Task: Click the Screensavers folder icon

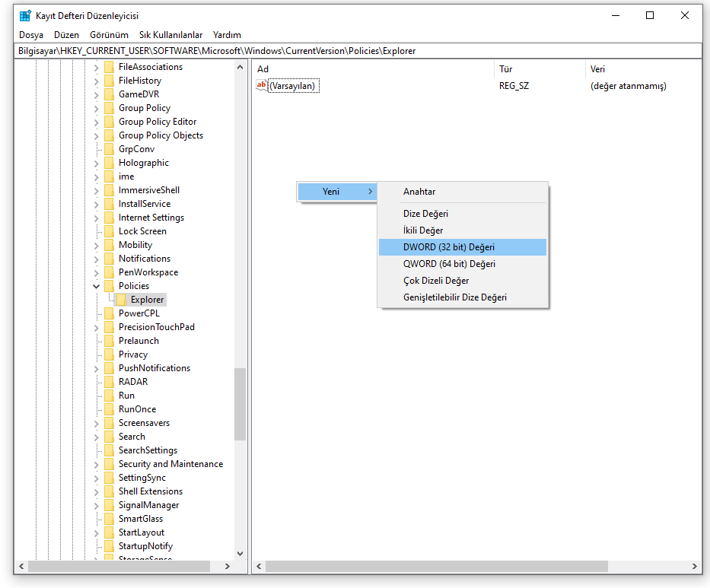Action: point(109,423)
